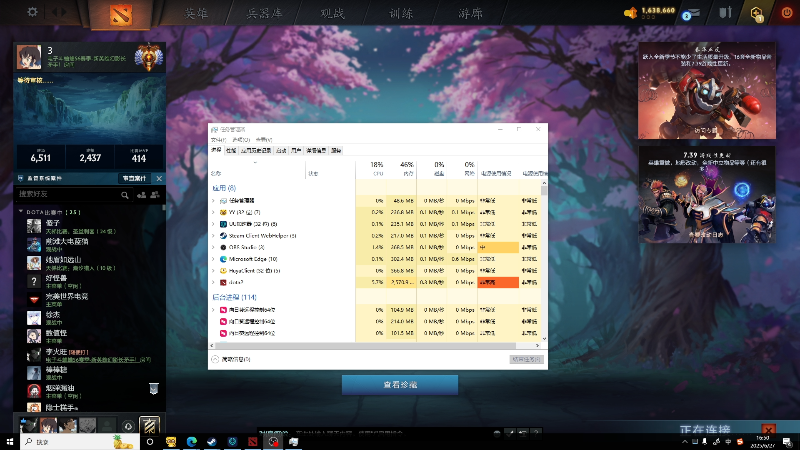Click the large striped icon in the party bar
Viewport: 800px width, 450px height.
(149, 426)
